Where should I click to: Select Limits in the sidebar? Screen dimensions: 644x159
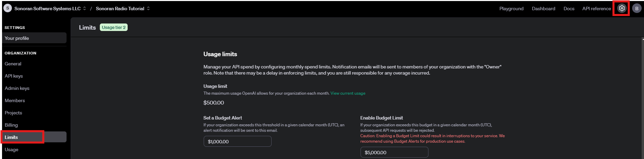pyautogui.click(x=34, y=137)
